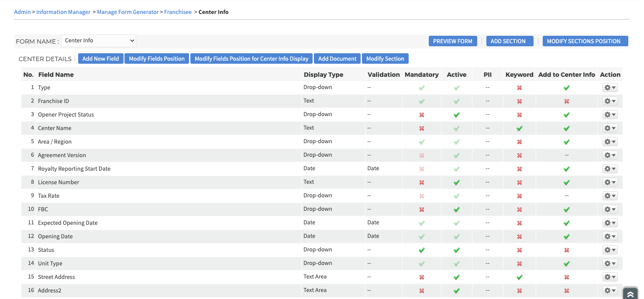The height and width of the screenshot is (299, 644).
Task: Click the Franchisee breadcrumb link
Action: (x=178, y=12)
